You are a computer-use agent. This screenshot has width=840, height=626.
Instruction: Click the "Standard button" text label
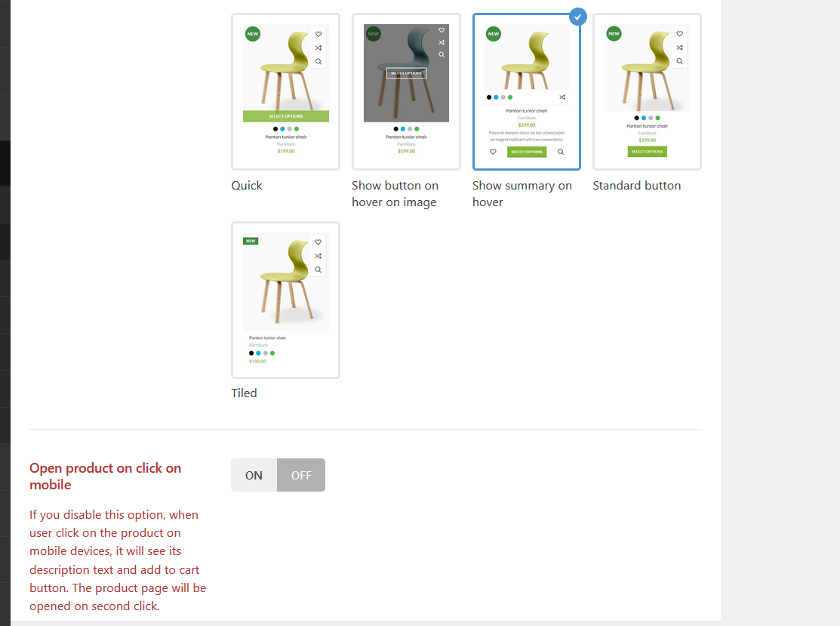click(x=636, y=186)
